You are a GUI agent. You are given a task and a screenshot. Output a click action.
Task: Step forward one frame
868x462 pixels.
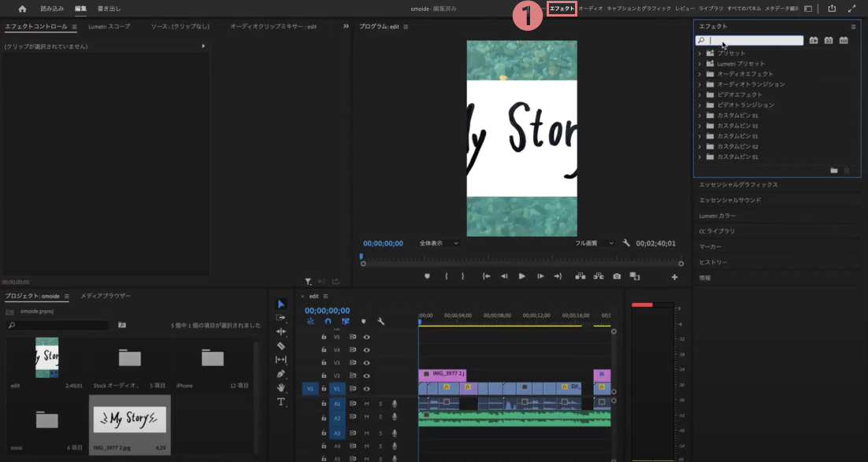[x=540, y=276]
